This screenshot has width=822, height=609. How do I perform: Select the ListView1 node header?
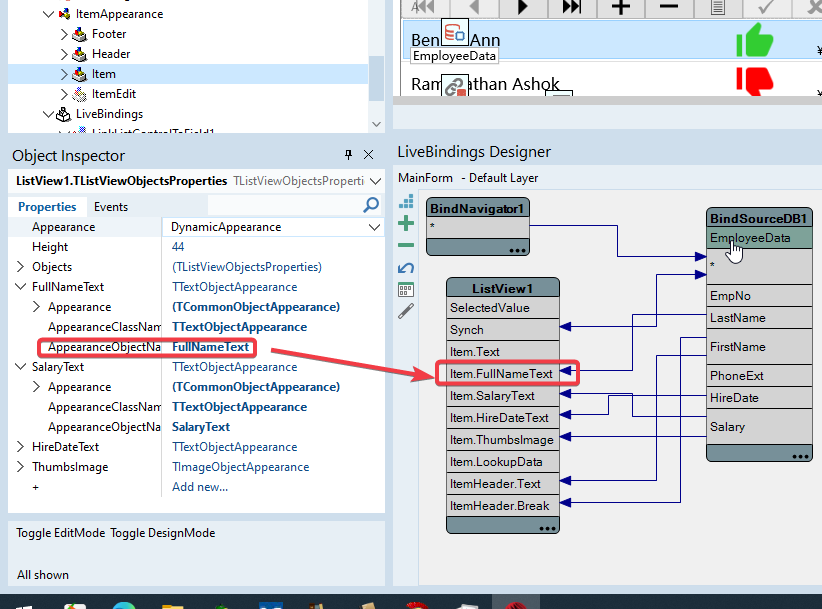tap(503, 288)
